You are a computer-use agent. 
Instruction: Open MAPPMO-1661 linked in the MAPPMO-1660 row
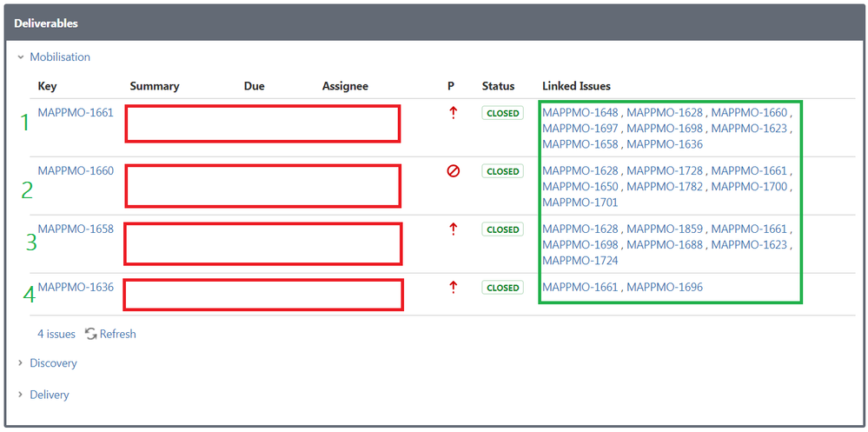click(749, 170)
